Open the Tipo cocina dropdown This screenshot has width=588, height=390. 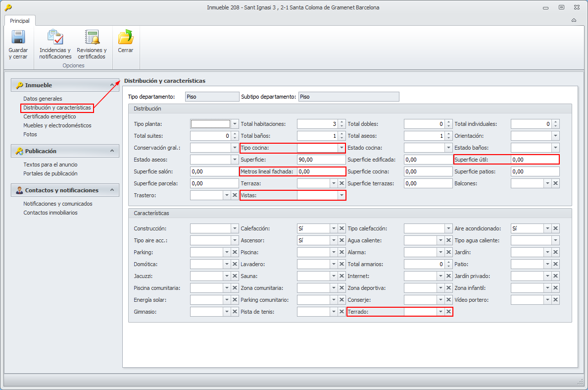341,148
